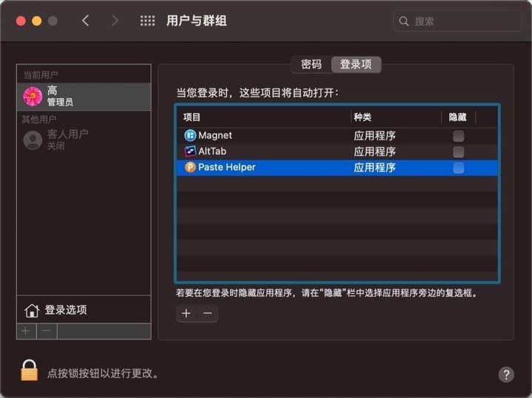Open help with question mark button
This screenshot has width=532, height=398.
pos(506,374)
